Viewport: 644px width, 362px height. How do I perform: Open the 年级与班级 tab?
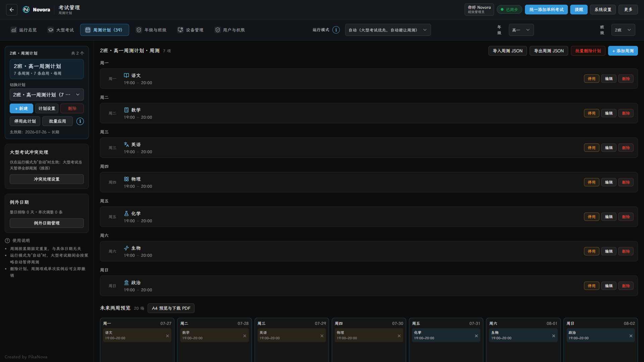coord(151,30)
